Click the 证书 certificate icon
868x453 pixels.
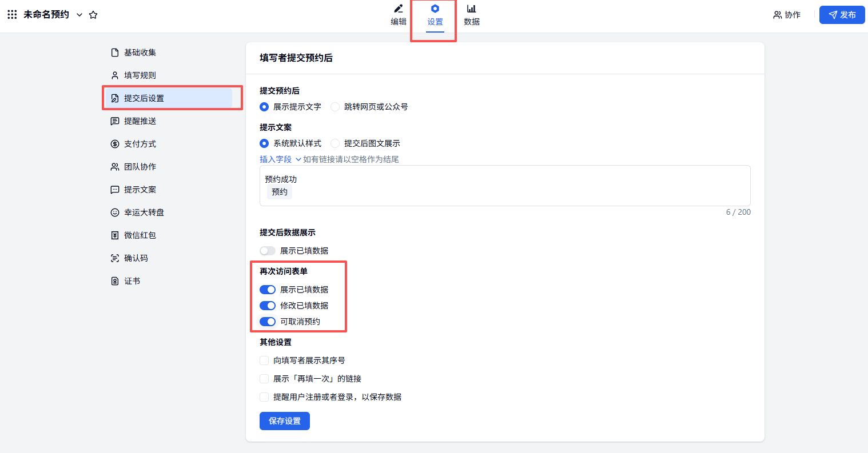coord(115,281)
